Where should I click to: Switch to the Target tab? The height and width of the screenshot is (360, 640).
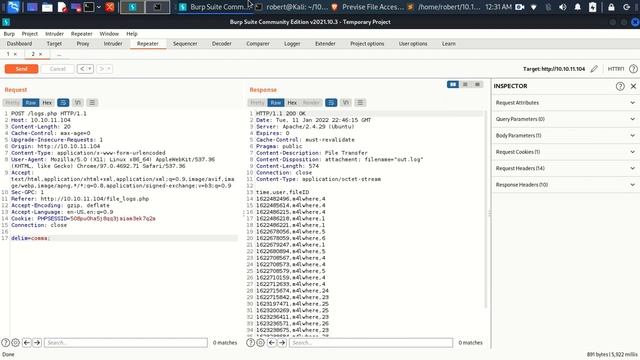click(54, 44)
